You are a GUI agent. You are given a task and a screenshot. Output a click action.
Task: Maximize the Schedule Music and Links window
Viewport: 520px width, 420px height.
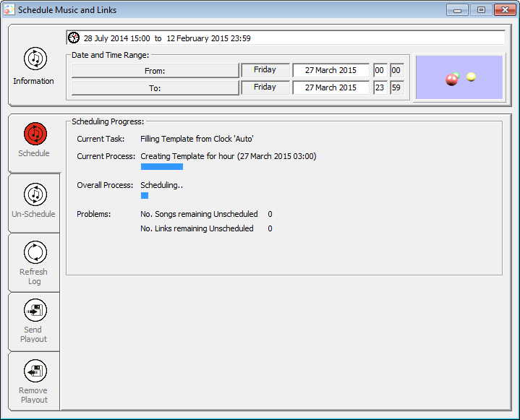tap(481, 10)
